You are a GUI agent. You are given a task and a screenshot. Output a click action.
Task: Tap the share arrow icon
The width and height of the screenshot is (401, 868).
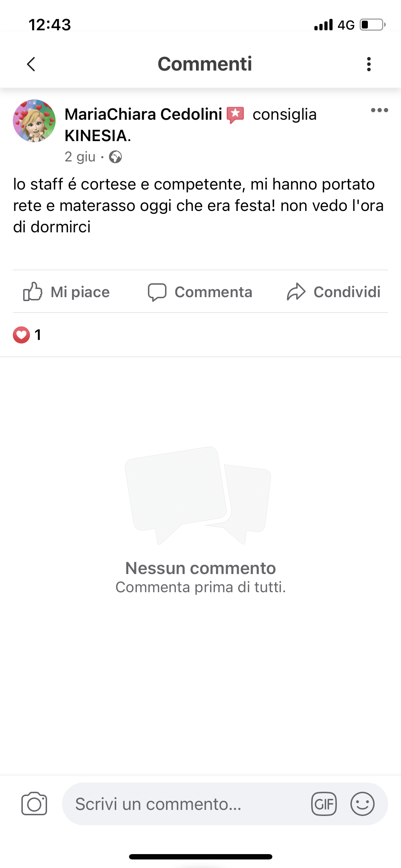(x=296, y=292)
